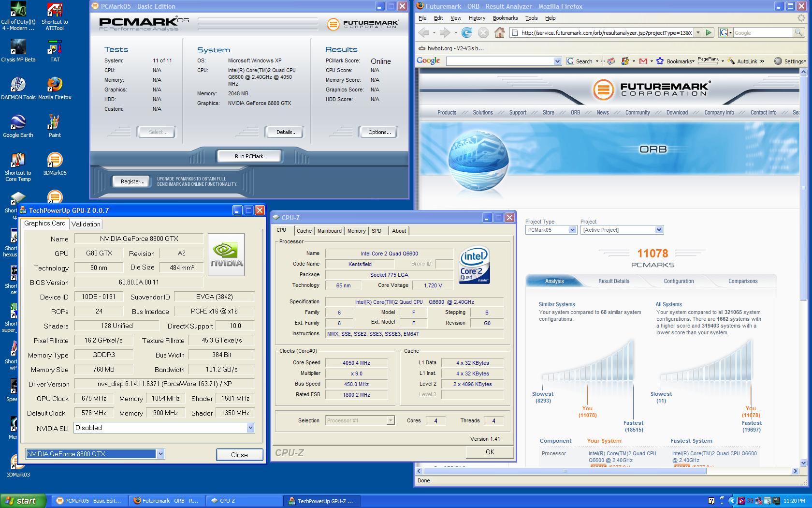Open Call of Duty 4 desktop shortcut
This screenshot has height=508, width=812.
(18, 17)
